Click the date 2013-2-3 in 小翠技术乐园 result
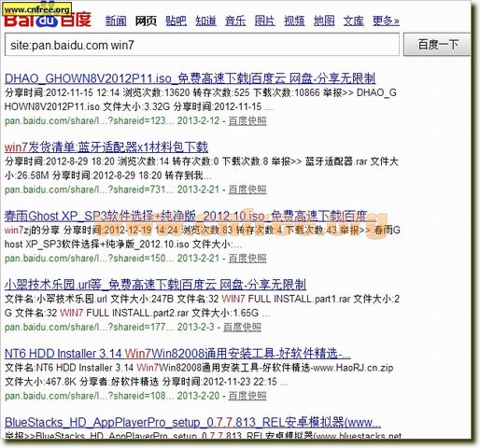 (196, 327)
